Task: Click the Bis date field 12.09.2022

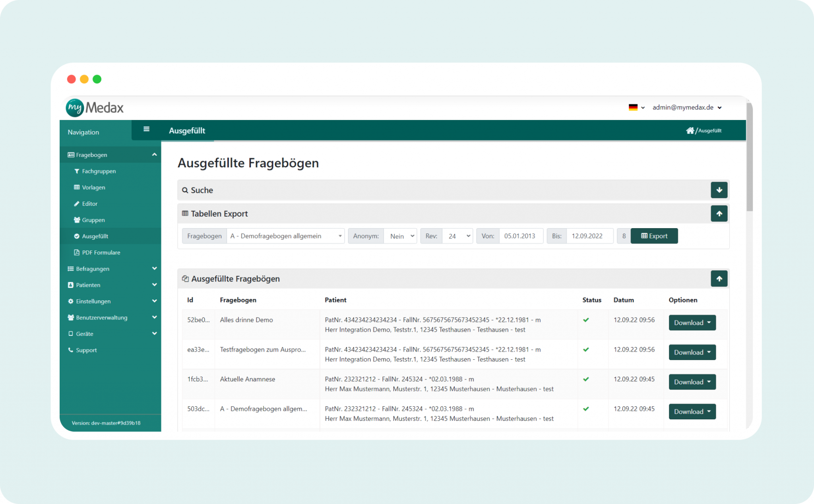Action: (590, 236)
